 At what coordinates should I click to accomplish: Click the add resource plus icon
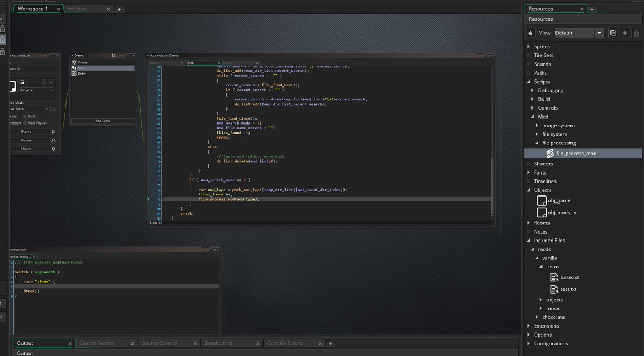pyautogui.click(x=625, y=33)
